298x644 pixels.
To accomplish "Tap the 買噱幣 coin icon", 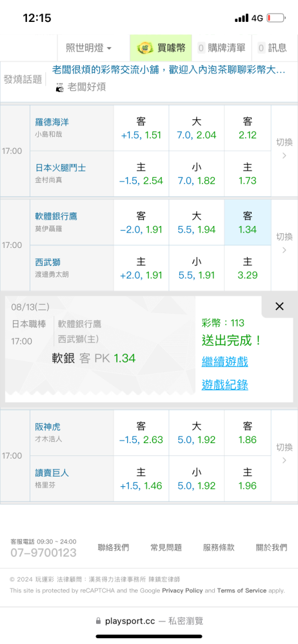I will [x=145, y=48].
